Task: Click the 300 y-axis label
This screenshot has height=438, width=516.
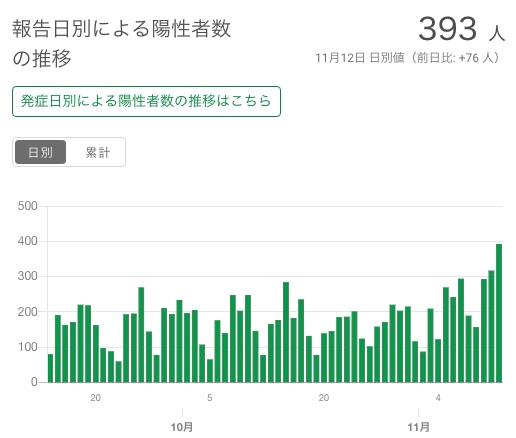Action: [x=28, y=276]
